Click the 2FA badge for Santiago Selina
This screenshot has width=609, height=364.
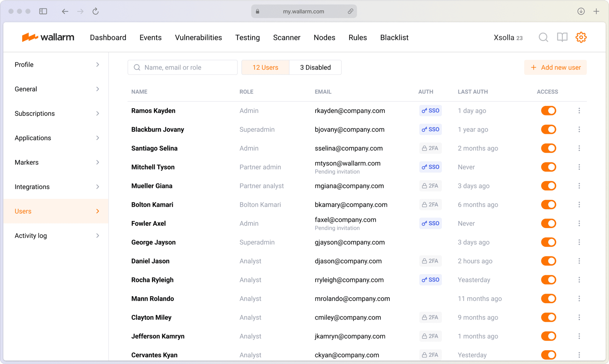[430, 148]
